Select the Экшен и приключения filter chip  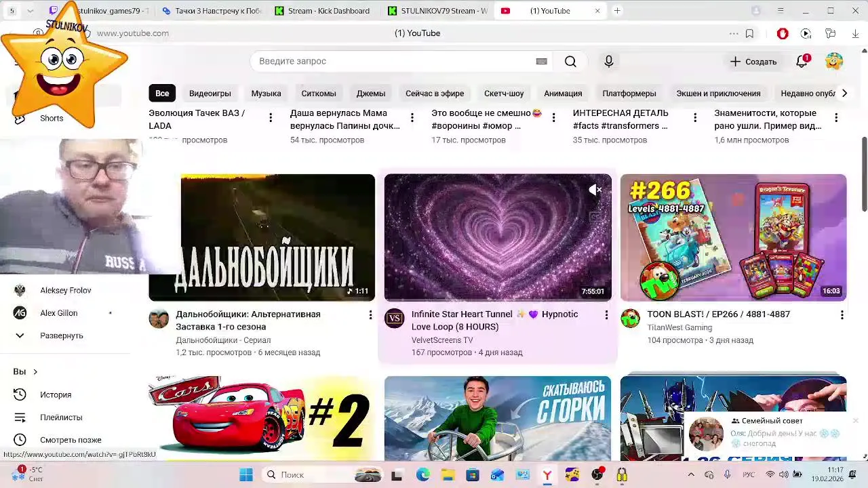pyautogui.click(x=718, y=94)
